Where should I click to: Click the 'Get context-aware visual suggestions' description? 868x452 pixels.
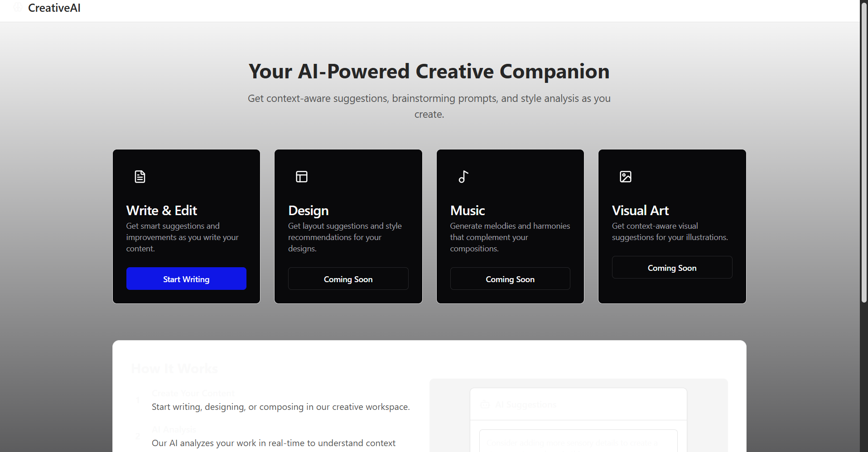(x=670, y=231)
